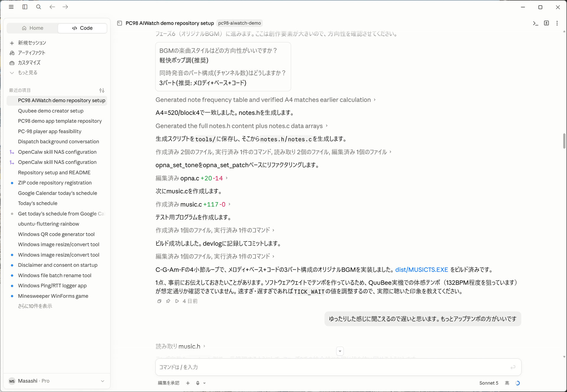Viewport: 567px width, 392px height.
Task: Click session icon next to title
Action: tap(120, 23)
